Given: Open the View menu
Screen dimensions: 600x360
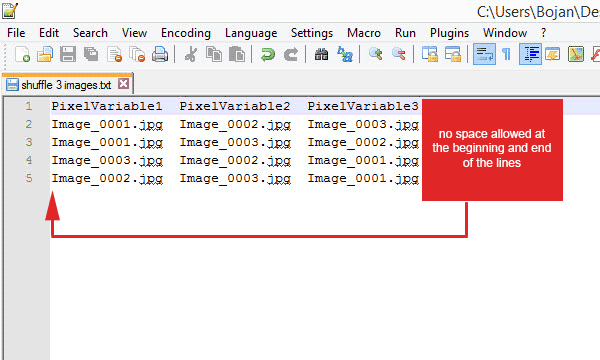Looking at the screenshot, I should (134, 33).
